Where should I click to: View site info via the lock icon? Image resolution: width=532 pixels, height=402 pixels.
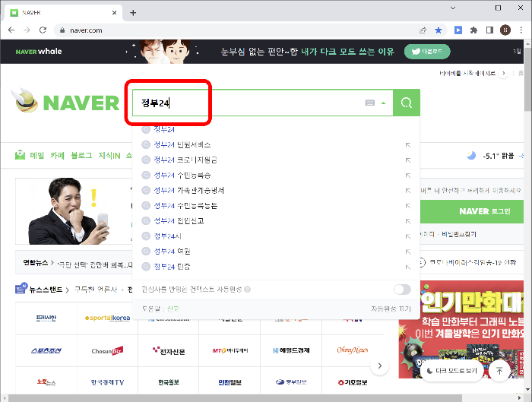[x=62, y=30]
